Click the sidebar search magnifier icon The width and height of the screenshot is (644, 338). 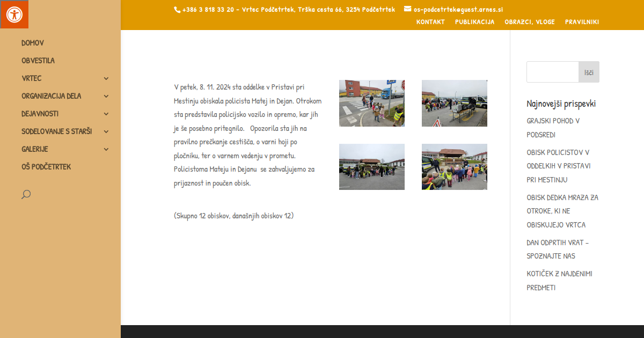[26, 194]
